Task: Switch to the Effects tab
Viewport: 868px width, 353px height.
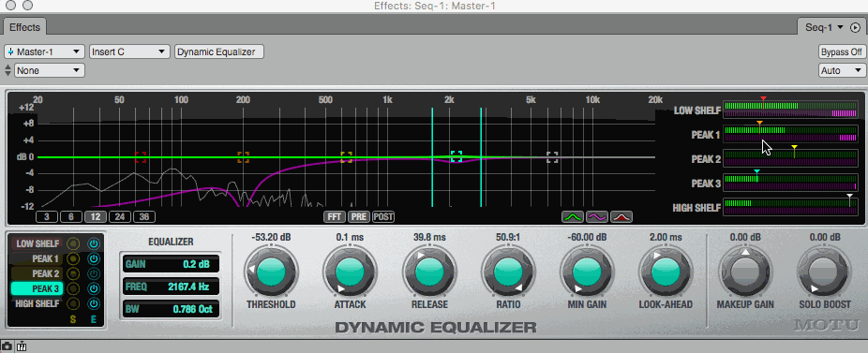Action: tap(25, 27)
